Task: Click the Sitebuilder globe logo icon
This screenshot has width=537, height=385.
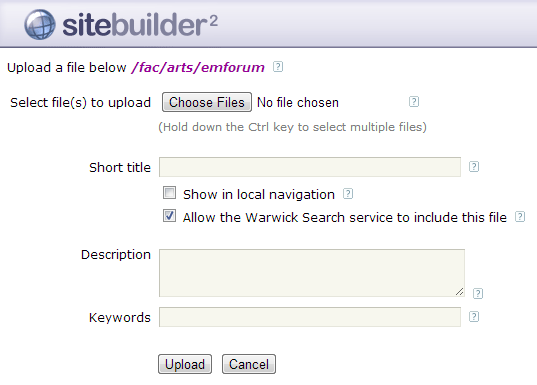Action: coord(40,24)
